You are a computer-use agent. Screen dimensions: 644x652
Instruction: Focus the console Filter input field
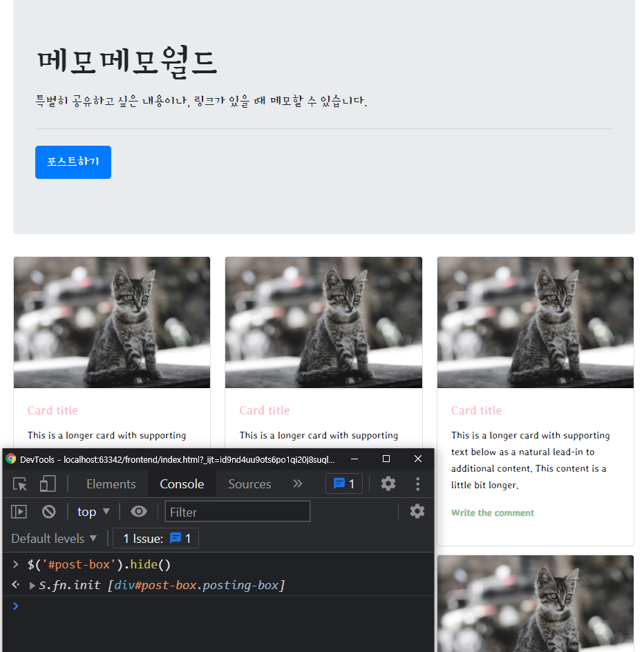pos(238,512)
